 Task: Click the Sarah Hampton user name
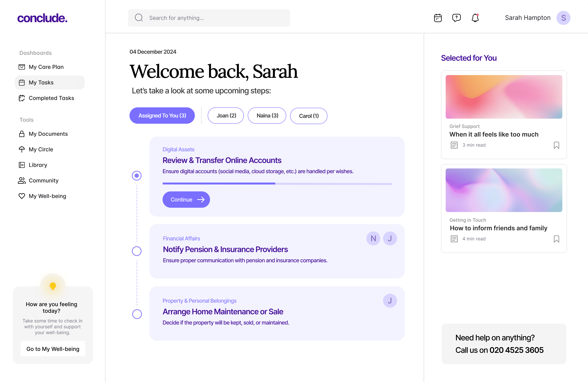(x=528, y=18)
